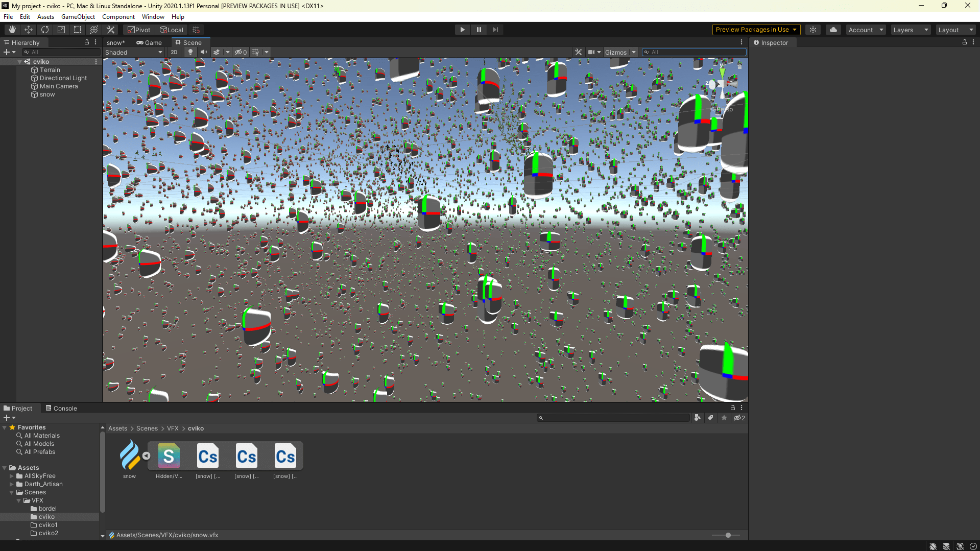Navigate to Scenes in breadcrumb path
This screenshot has width=980, height=551.
coord(147,428)
